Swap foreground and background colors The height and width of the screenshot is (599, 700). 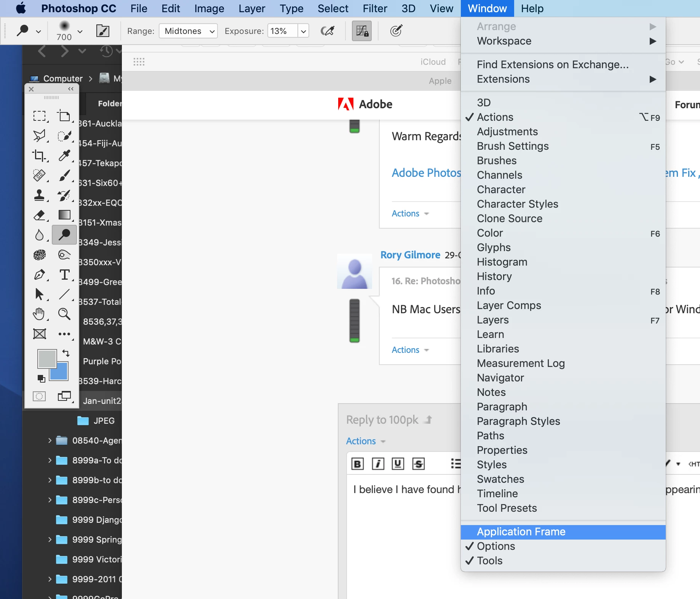pyautogui.click(x=66, y=353)
